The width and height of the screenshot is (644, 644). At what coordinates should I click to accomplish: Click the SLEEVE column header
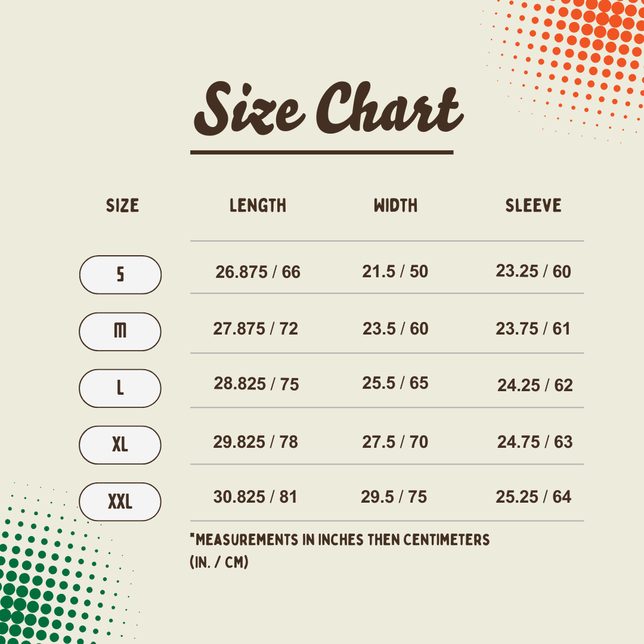533,205
